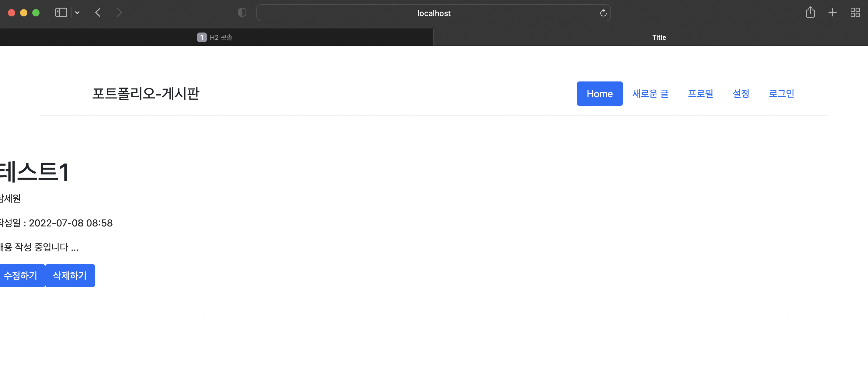The width and height of the screenshot is (868, 369).
Task: Open the 설정 link
Action: 741,94
